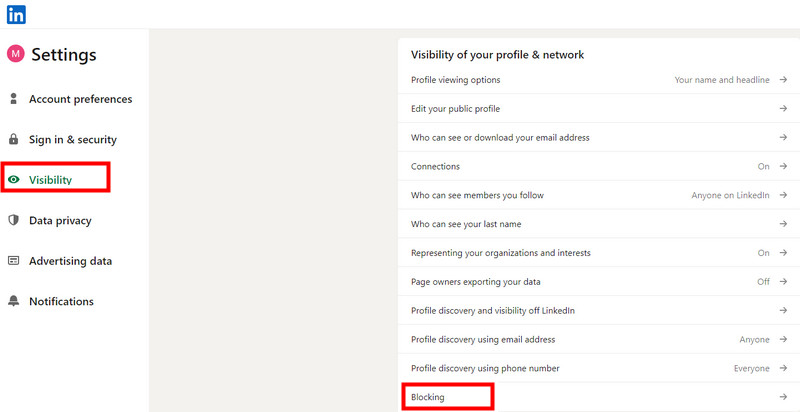
Task: Expand Profile viewing options arrow
Action: pyautogui.click(x=783, y=80)
